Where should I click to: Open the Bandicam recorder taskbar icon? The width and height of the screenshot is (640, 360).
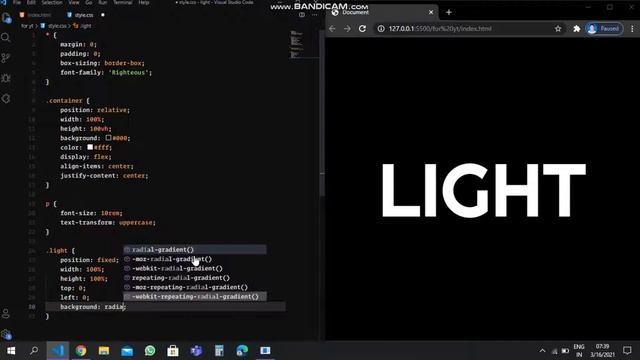[x=265, y=351]
